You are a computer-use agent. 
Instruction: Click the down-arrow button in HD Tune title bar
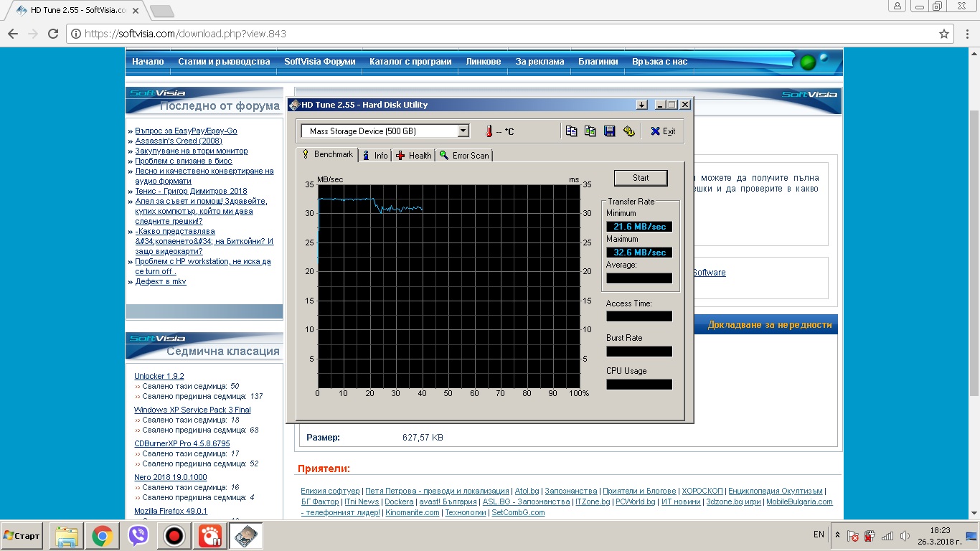click(x=641, y=105)
